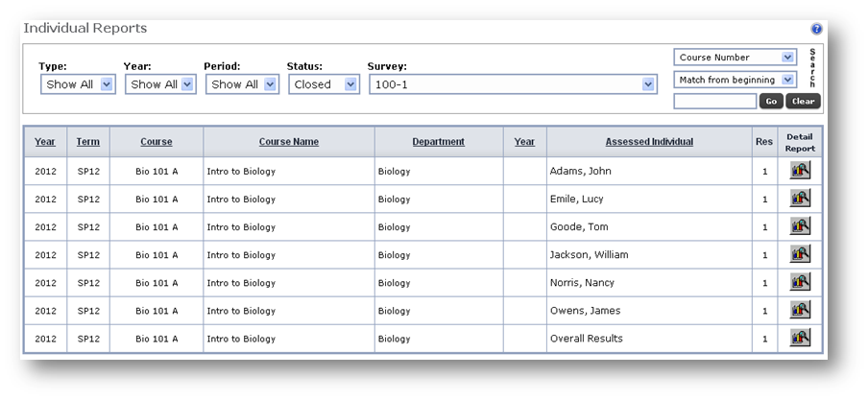Click the blue help icon
This screenshot has width=868, height=400.
[x=816, y=30]
